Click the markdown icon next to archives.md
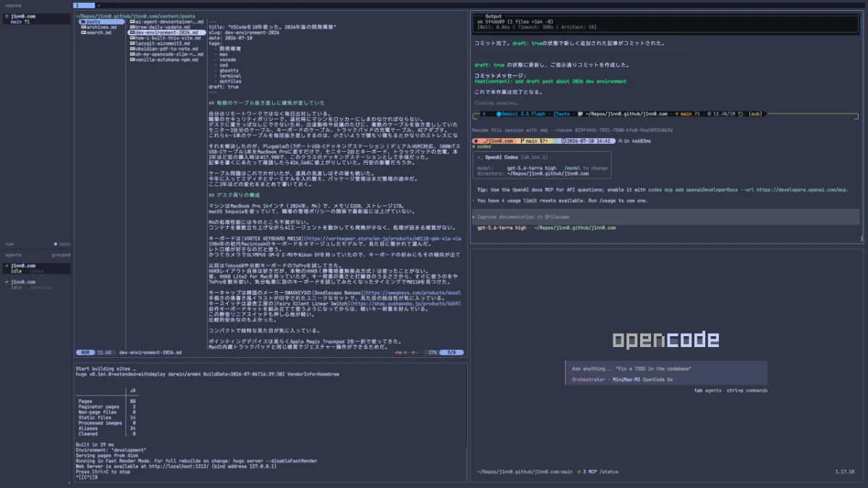Screen dimensions: 868x488 (82, 27)
